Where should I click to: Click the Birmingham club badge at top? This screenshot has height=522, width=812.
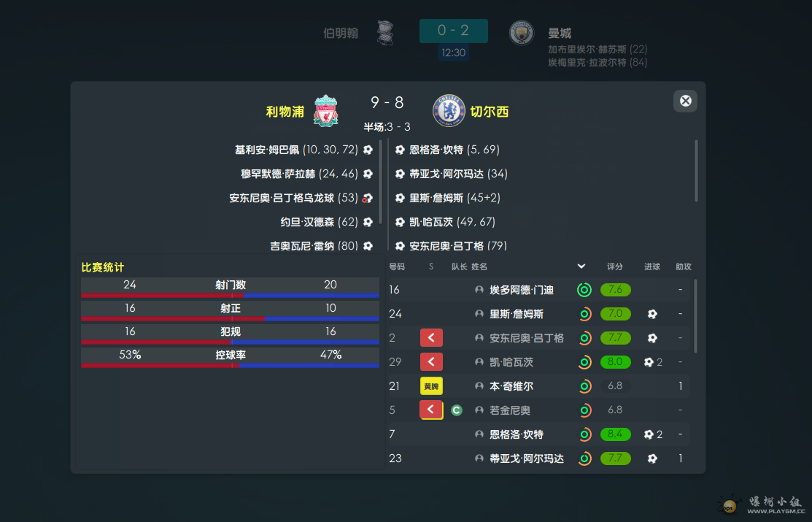[385, 33]
